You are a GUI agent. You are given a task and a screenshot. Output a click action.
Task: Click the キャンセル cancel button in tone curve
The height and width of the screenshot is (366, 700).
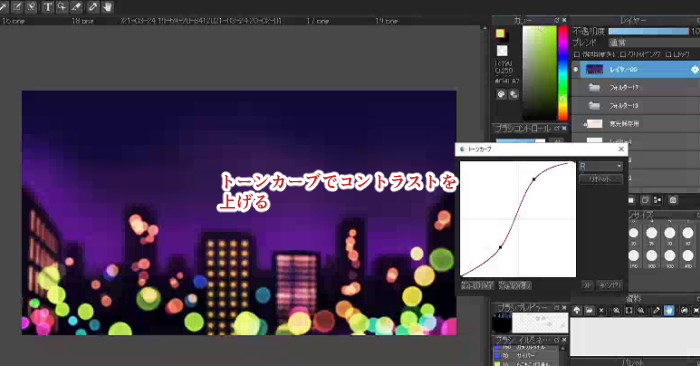pos(610,285)
